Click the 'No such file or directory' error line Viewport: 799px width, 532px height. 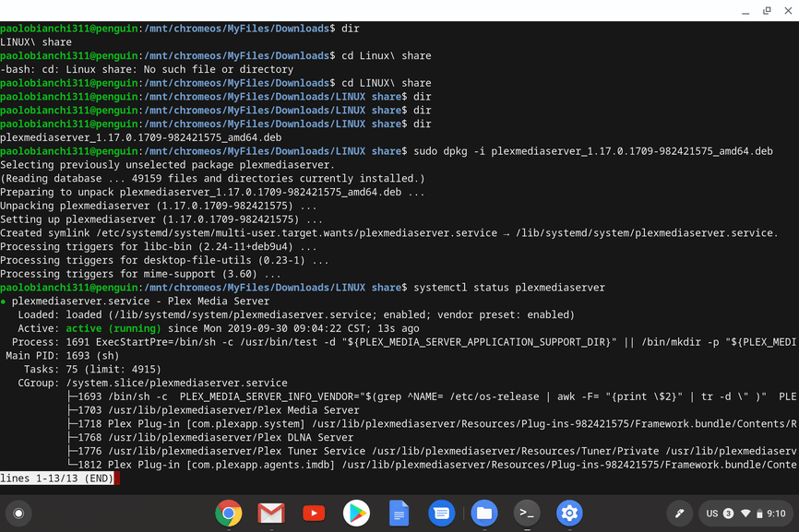(x=147, y=69)
